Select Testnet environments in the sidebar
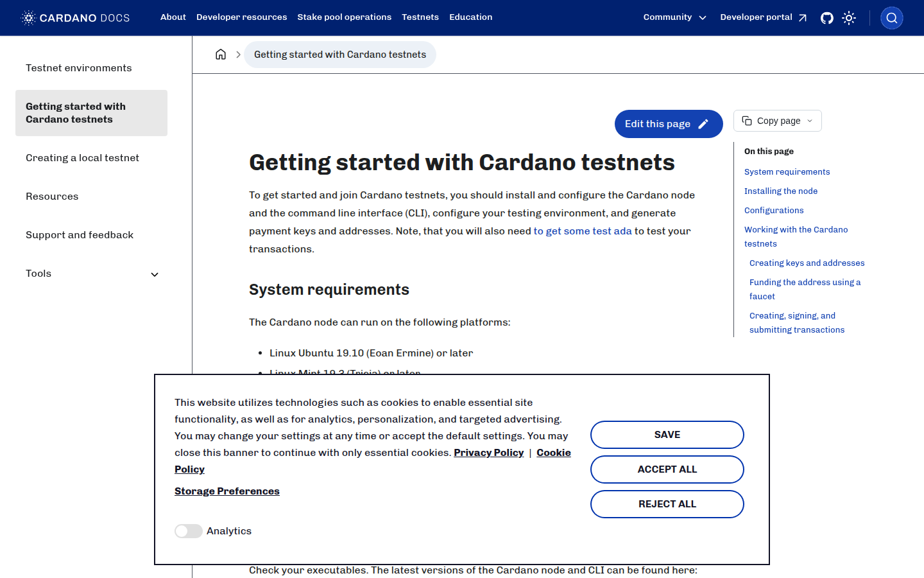 coord(91,68)
